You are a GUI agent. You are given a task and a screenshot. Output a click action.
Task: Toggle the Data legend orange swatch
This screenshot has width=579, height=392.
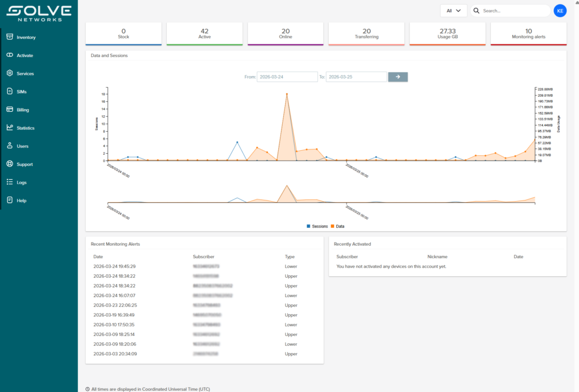coord(332,226)
